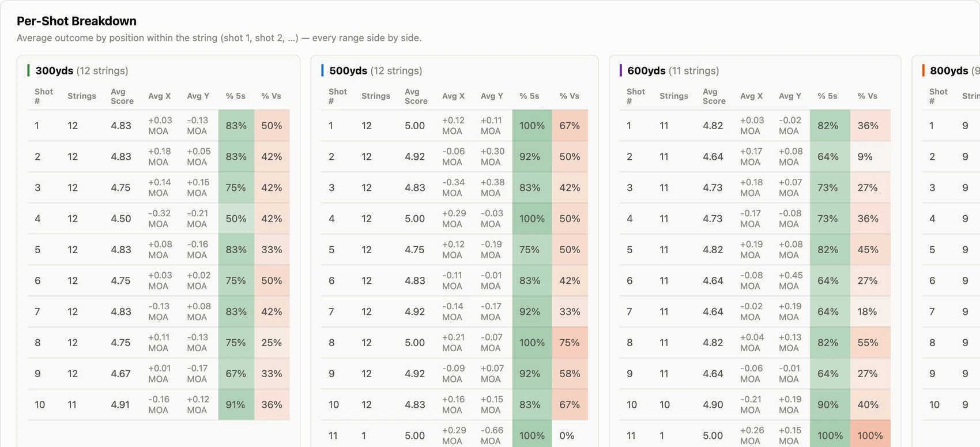Select the 50% 5s cell in 300yds shot 4
This screenshot has width=980, height=447.
[x=236, y=219]
